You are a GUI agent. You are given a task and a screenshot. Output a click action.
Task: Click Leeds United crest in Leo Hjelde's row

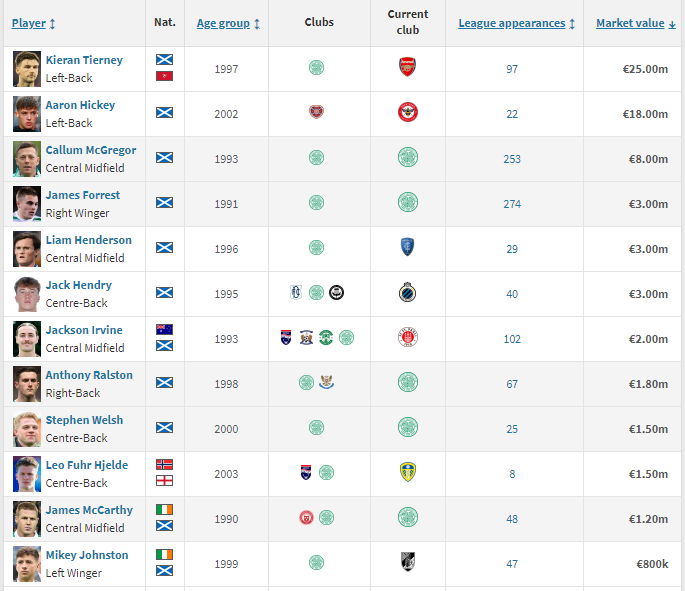(408, 473)
